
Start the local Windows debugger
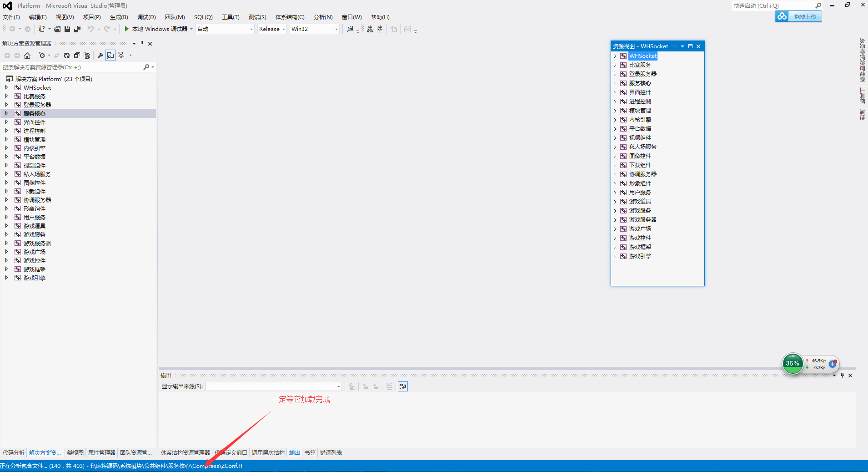(127, 29)
